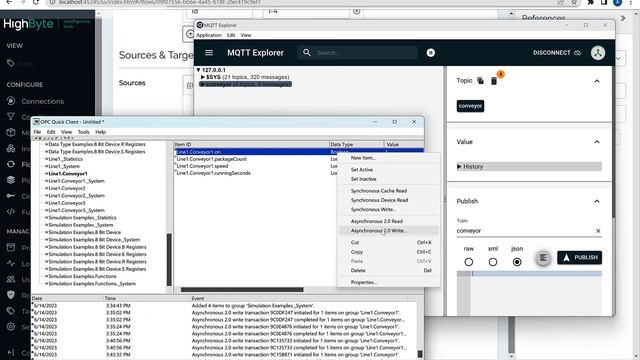This screenshot has width=640, height=360.
Task: Open MQTT Explorer hamburger menu
Action: 209,53
